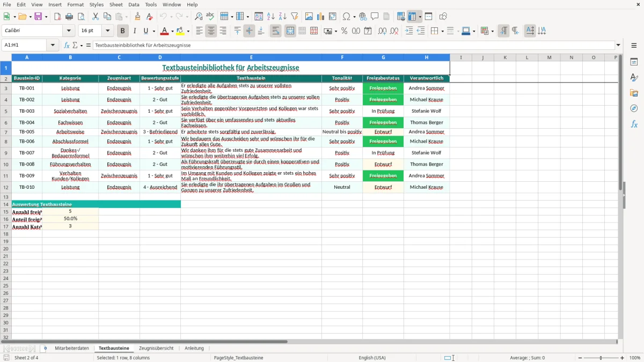644x362 pixels.
Task: Open the Format menu
Action: [75, 4]
